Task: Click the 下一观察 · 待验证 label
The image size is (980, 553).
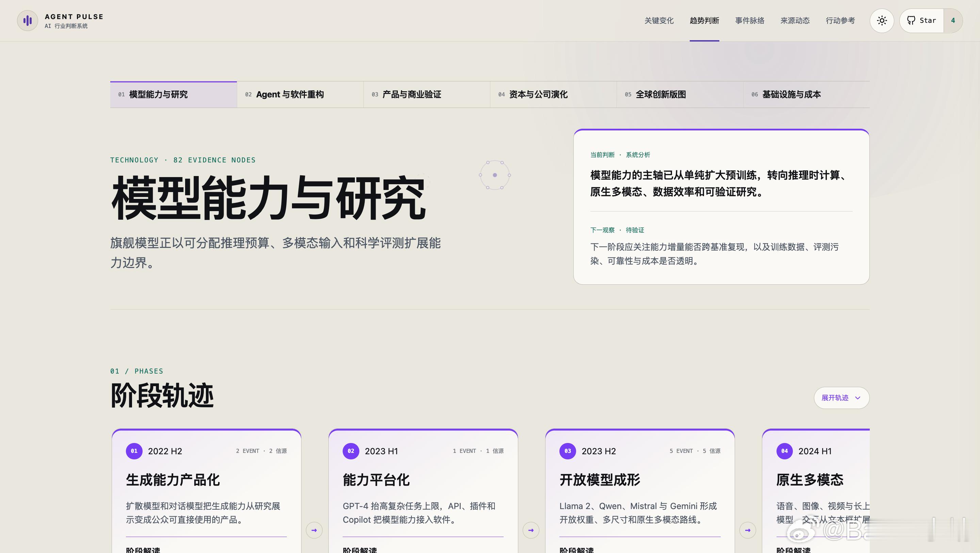Action: pyautogui.click(x=617, y=230)
